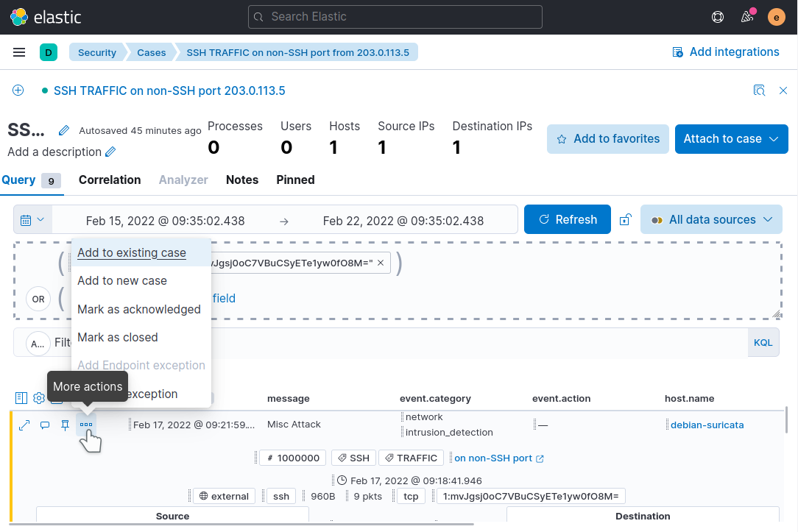Click the debian-suricata host link
This screenshot has height=532, width=798.
click(707, 425)
